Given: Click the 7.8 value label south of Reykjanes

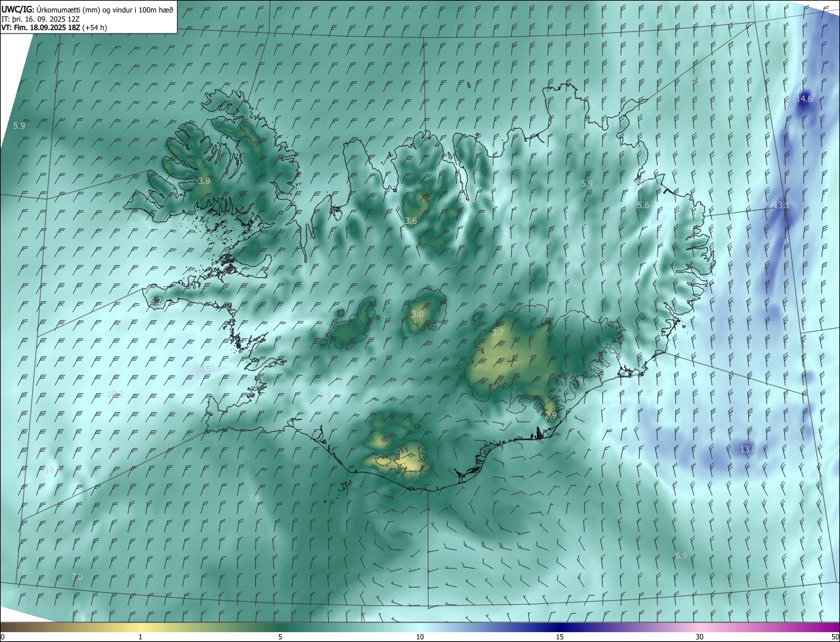Looking at the screenshot, I should 254,498.
